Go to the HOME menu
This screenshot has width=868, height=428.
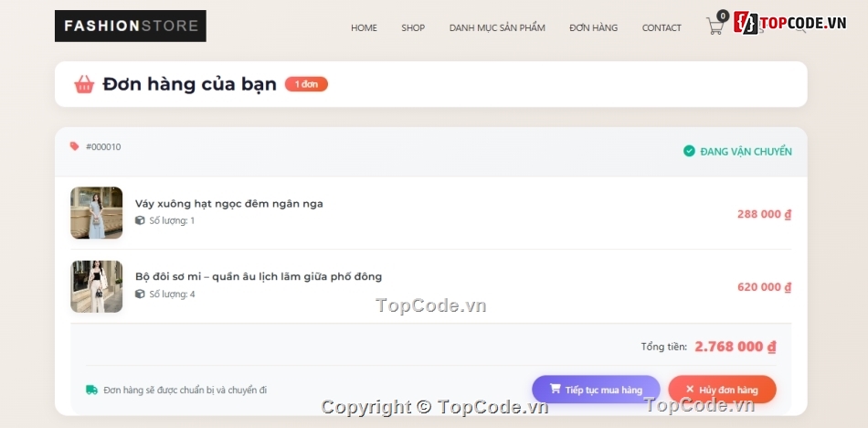click(x=364, y=27)
